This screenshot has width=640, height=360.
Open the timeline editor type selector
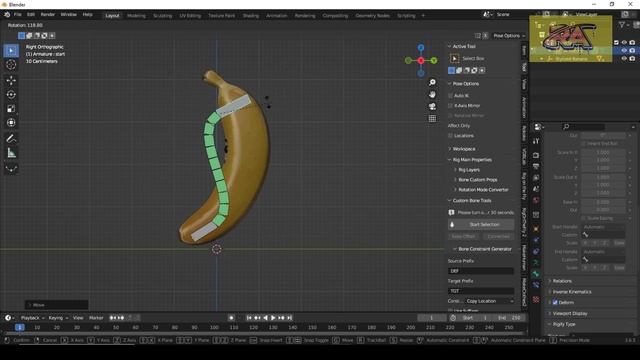(9, 318)
